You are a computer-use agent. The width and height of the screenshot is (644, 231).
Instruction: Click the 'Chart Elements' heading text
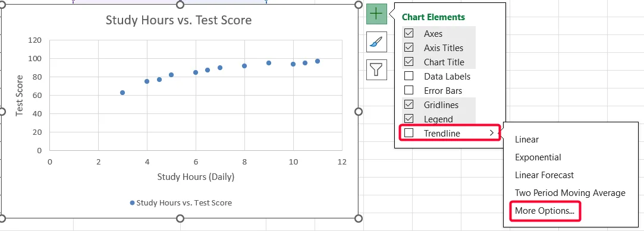(x=433, y=17)
